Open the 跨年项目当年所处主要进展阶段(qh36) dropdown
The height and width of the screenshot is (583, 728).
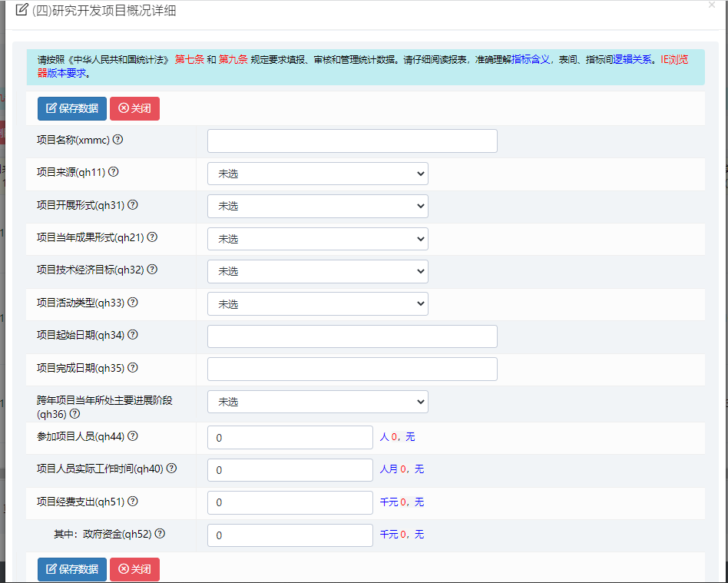point(318,402)
